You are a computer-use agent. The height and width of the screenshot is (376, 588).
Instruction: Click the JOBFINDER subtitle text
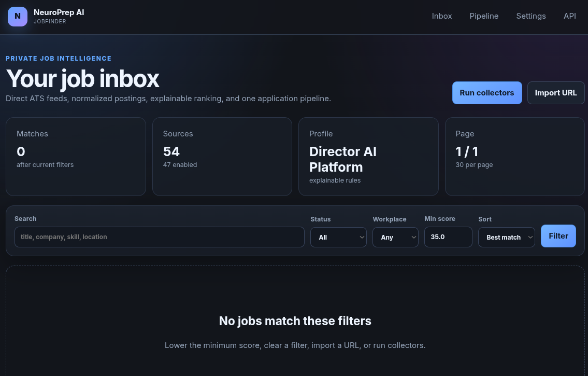[50, 21]
